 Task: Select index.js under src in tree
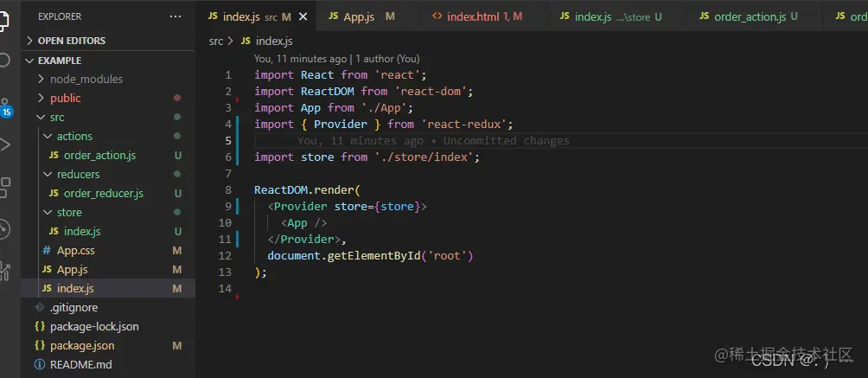[x=75, y=288]
